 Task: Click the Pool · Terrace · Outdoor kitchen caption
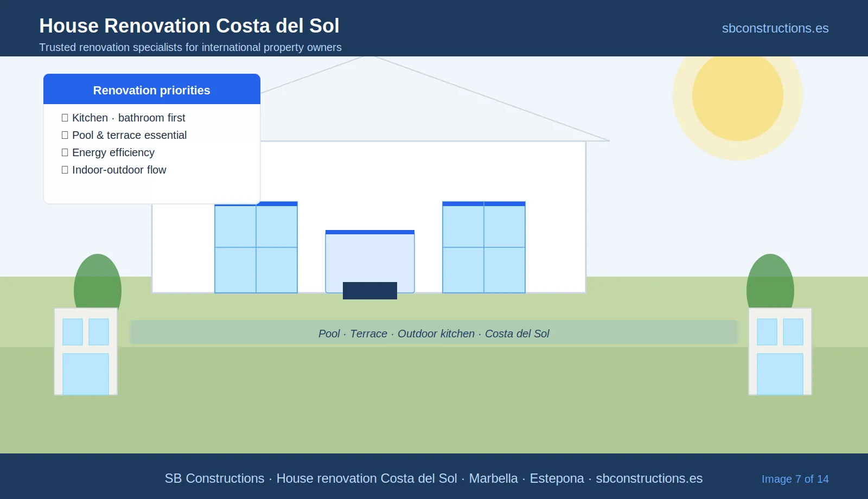pos(434,334)
